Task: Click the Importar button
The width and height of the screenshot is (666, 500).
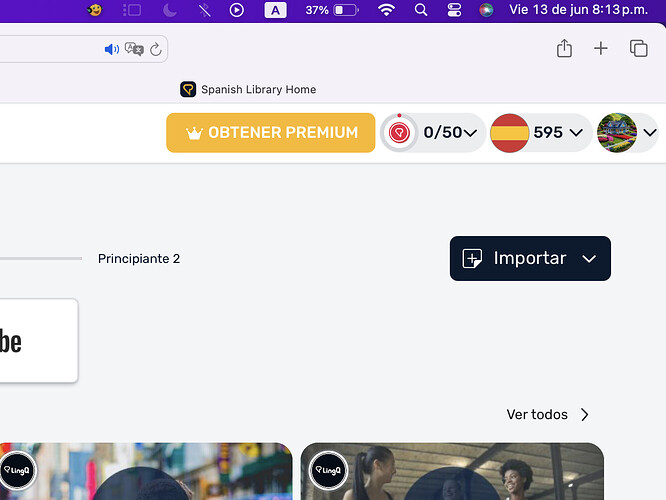Action: (530, 258)
